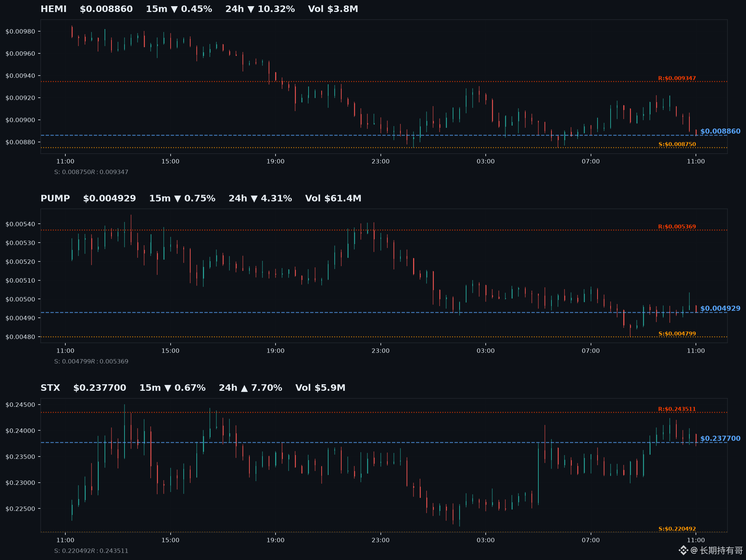Select HEMI's 15m change of 0.45%
Image resolution: width=746 pixels, height=560 pixels.
[x=179, y=9]
